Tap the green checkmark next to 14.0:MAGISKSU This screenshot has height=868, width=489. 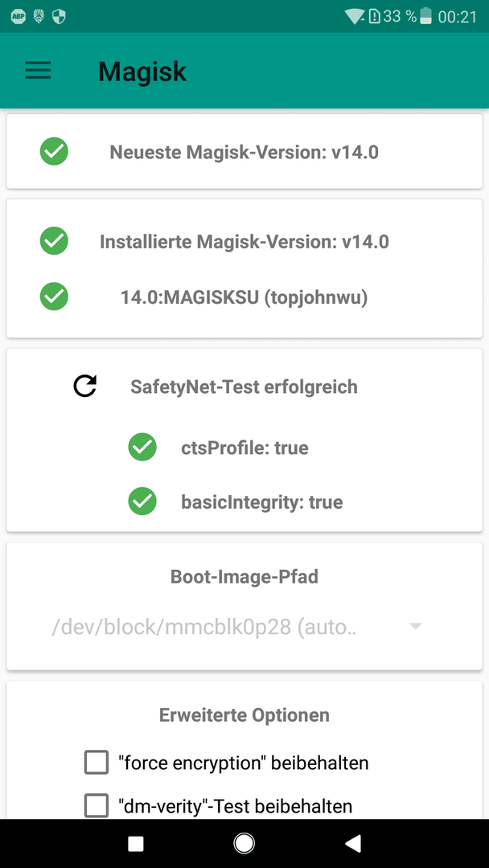click(x=54, y=297)
